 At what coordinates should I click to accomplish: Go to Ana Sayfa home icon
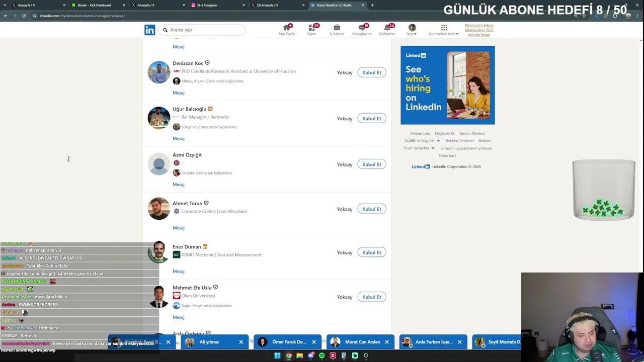(x=287, y=30)
